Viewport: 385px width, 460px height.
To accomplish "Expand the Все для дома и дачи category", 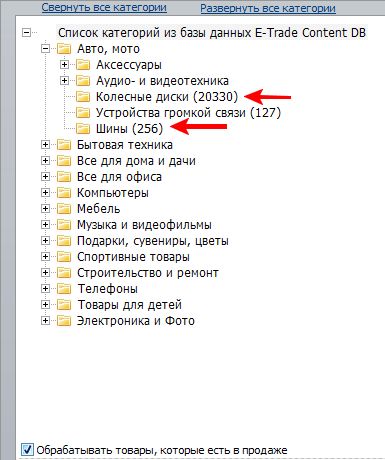I will pos(45,161).
